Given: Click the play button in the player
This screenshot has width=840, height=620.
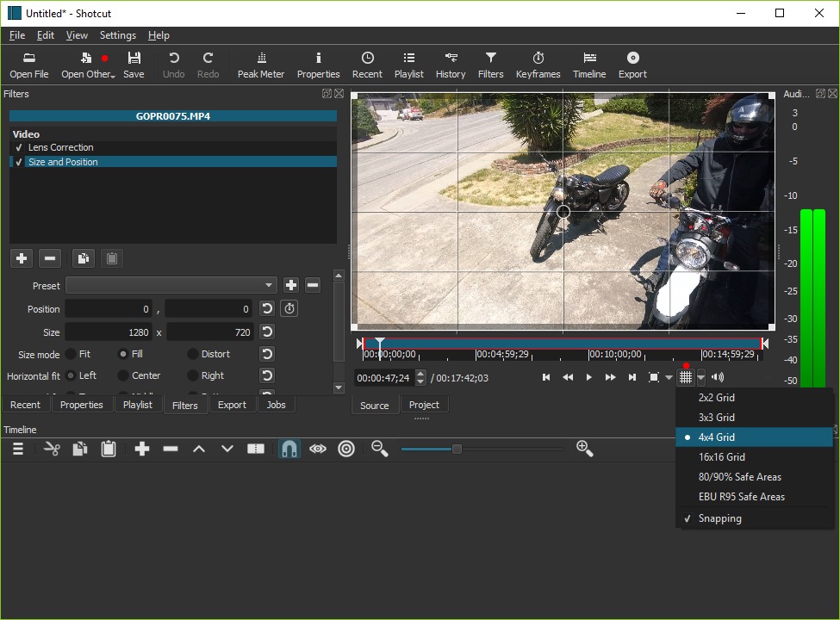Looking at the screenshot, I should pos(588,377).
